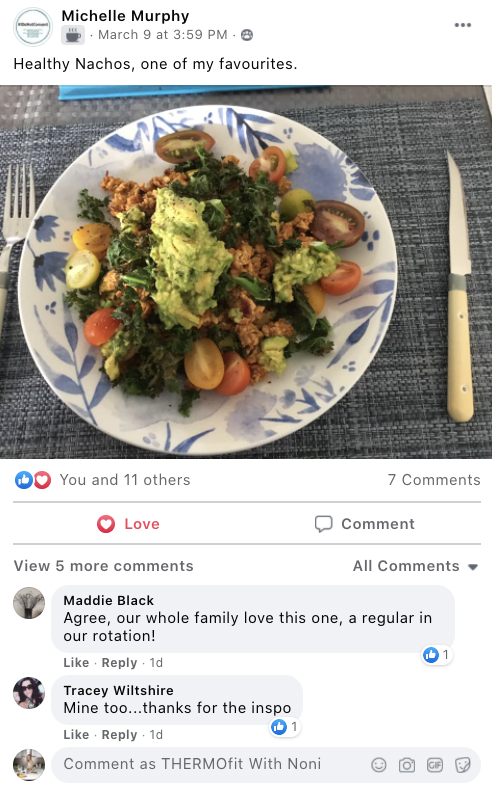Open the sticker picker icon
Screen dimensions: 492x785
[x=462, y=764]
